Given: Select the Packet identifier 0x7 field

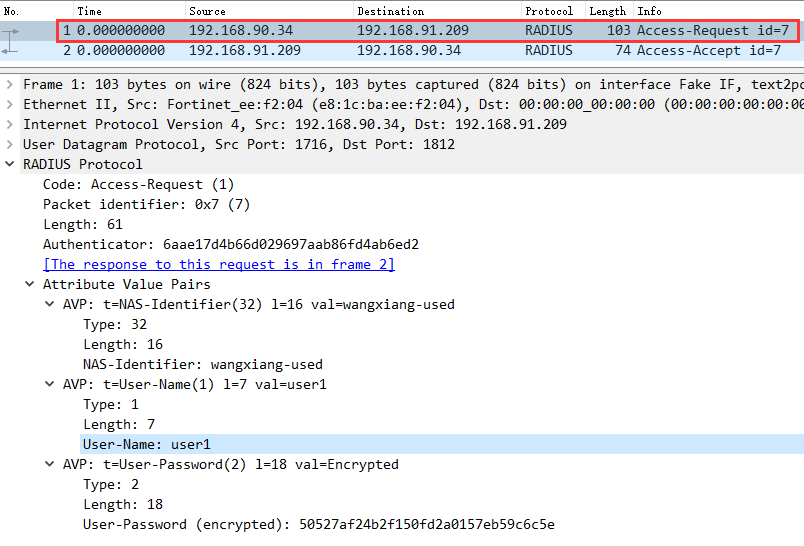Looking at the screenshot, I should pyautogui.click(x=146, y=204).
